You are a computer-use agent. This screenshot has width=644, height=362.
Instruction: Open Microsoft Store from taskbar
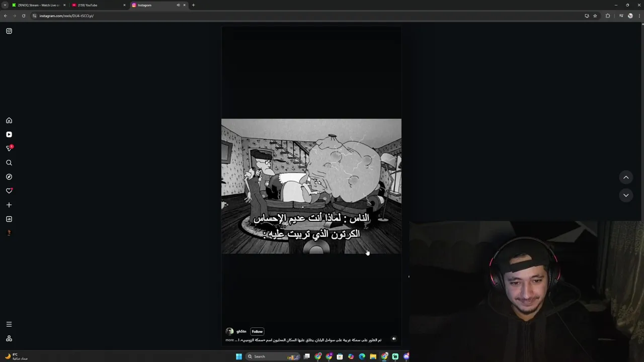coord(340,356)
